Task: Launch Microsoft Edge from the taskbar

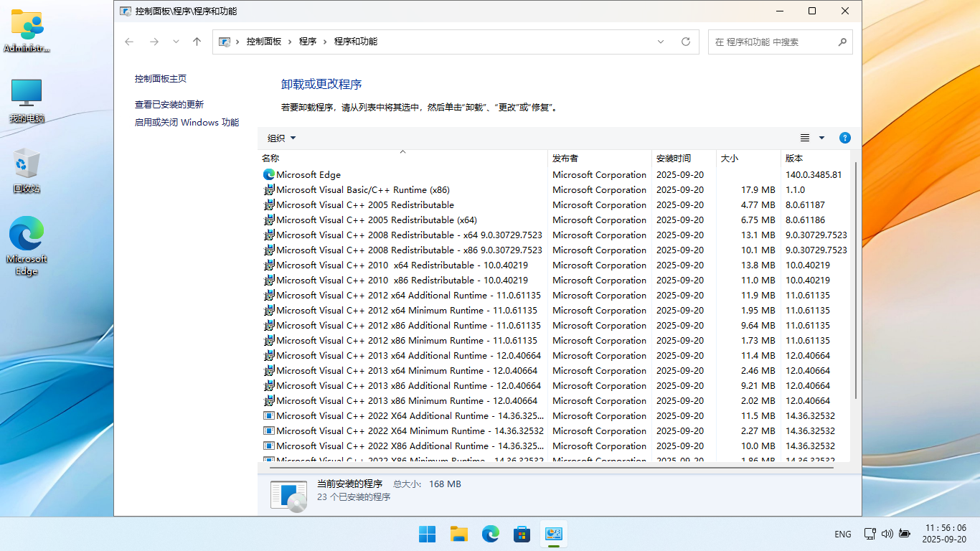Action: pos(490,534)
